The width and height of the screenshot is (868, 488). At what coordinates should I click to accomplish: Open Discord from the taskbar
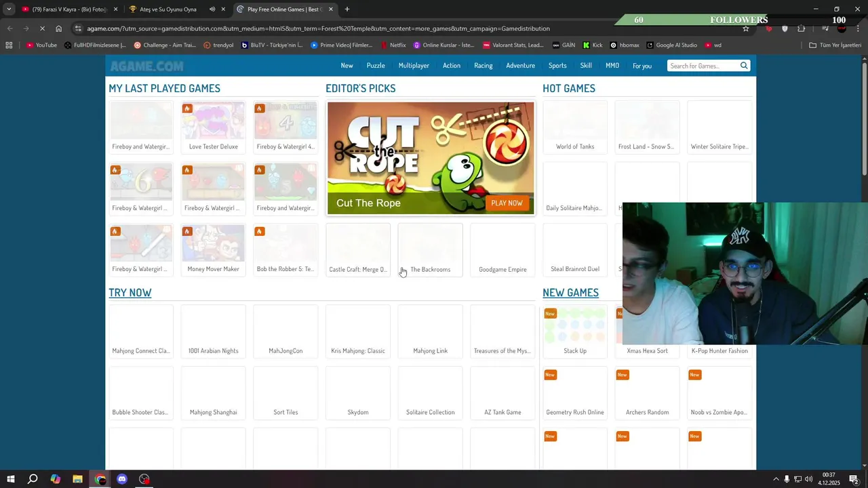(122, 479)
